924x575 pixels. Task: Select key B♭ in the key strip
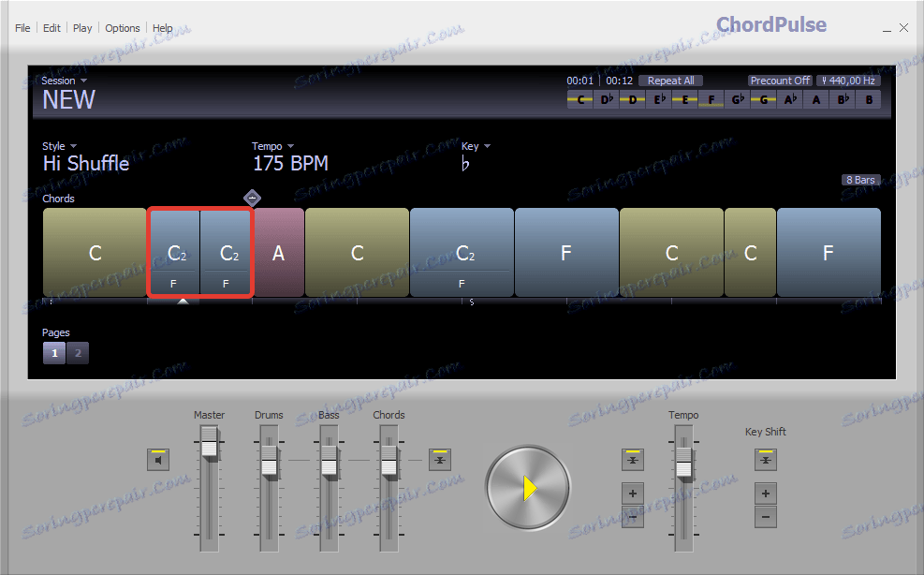pyautogui.click(x=843, y=99)
